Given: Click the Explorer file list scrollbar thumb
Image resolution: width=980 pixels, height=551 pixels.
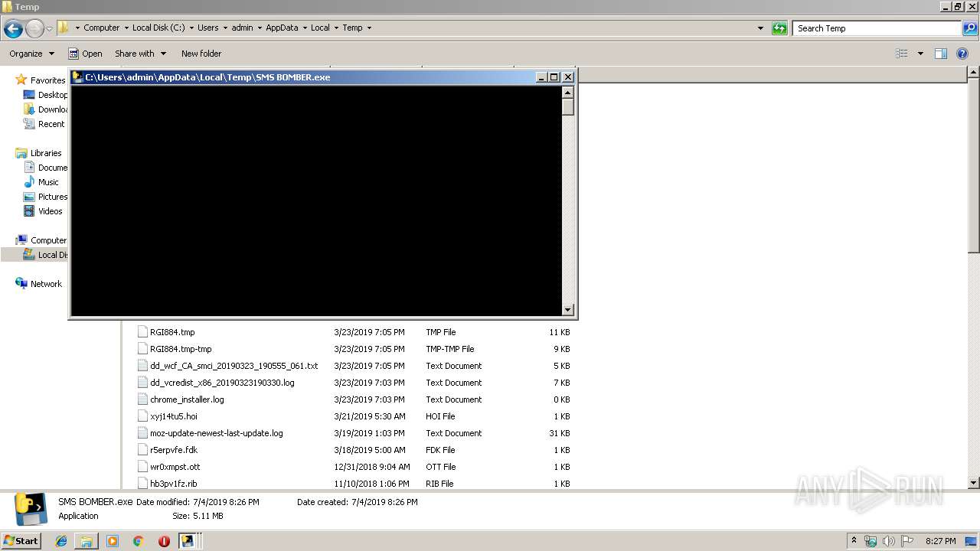Looking at the screenshot, I should pyautogui.click(x=974, y=165).
